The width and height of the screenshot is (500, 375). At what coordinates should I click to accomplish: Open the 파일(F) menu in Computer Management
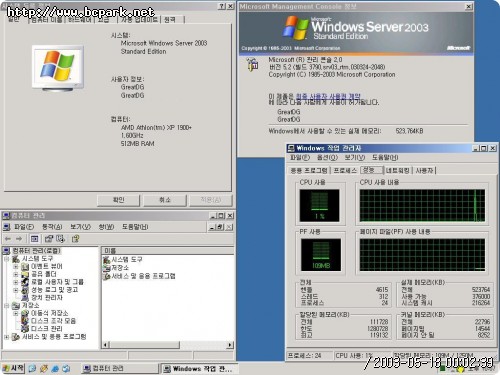[x=24, y=227]
